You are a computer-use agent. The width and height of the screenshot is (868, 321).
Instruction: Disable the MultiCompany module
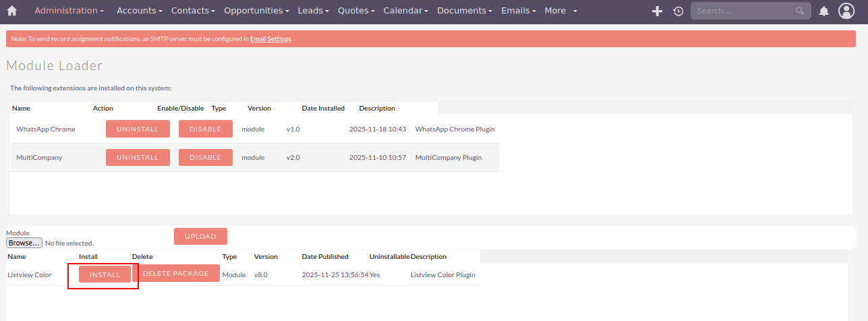[205, 157]
